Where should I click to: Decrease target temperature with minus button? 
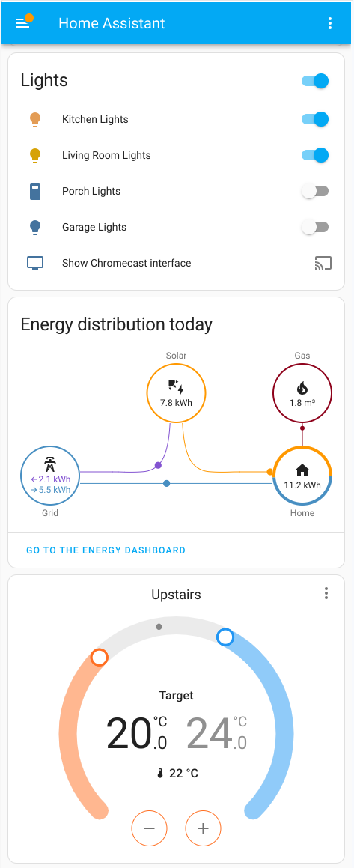149,828
